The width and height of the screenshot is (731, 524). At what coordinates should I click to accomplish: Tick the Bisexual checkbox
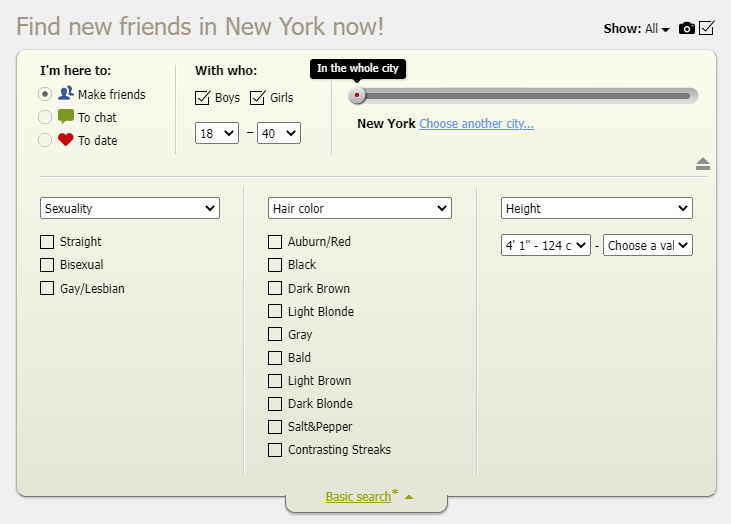(47, 265)
